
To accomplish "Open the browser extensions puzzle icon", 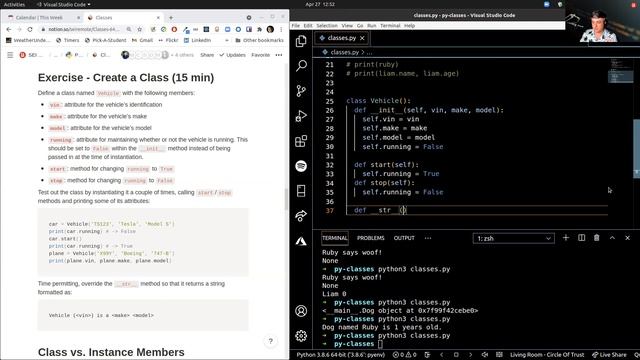I will tap(259, 29).
